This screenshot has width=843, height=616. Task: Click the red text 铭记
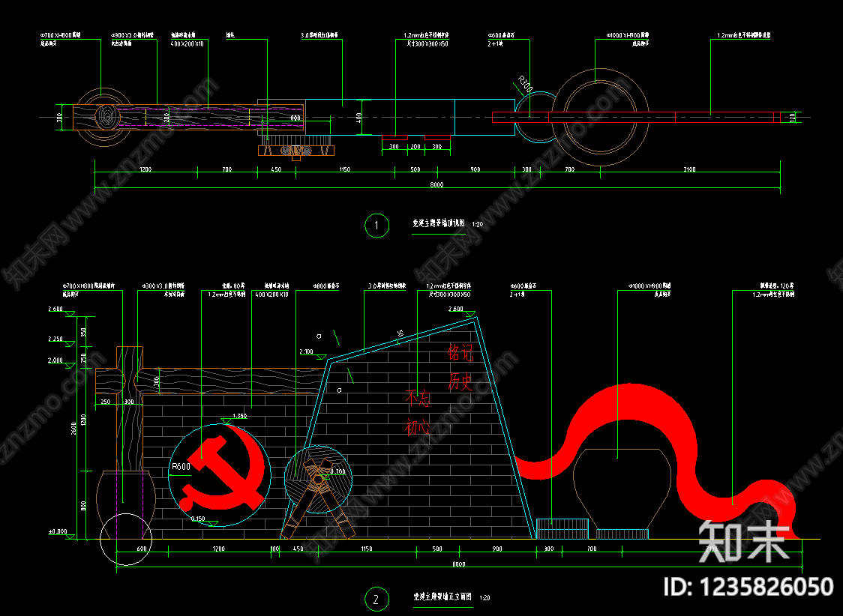pyautogui.click(x=460, y=353)
